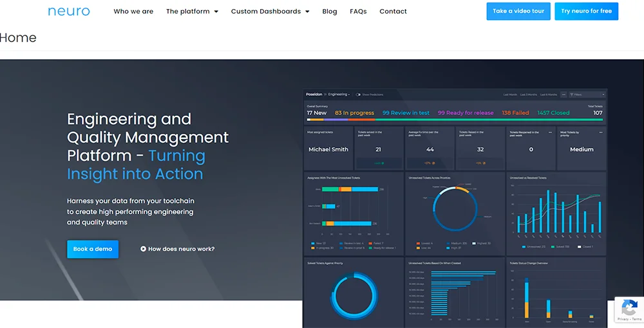Open the FAQs page

pos(358,12)
